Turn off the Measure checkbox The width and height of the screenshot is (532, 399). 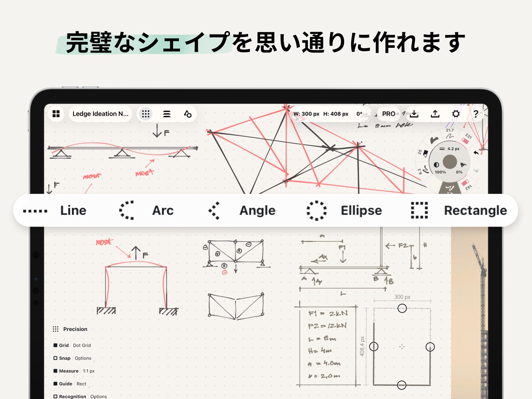pyautogui.click(x=55, y=371)
